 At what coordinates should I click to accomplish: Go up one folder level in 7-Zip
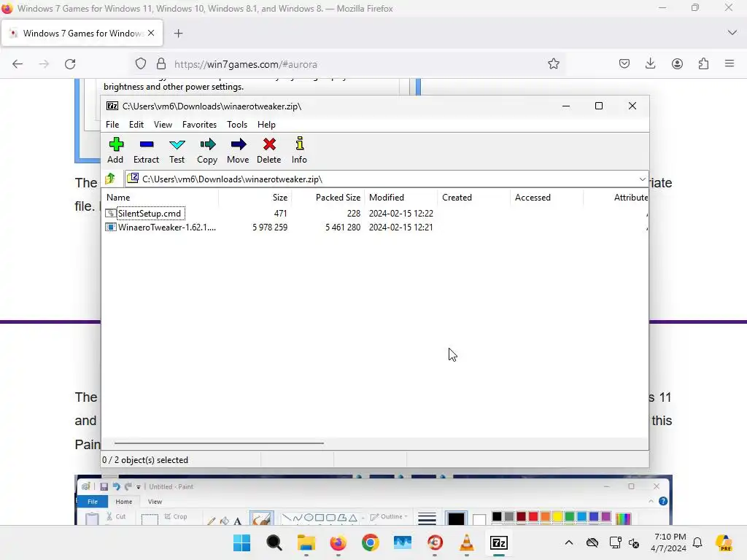coord(111,179)
